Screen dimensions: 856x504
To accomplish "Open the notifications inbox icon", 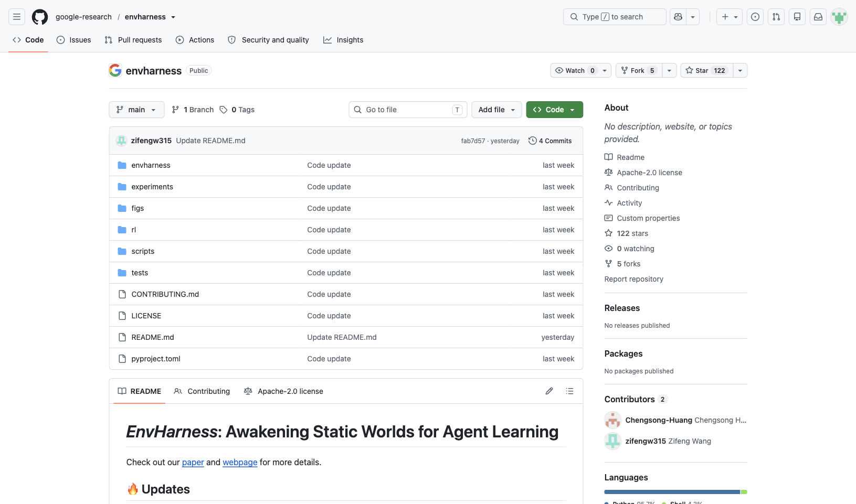I will click(x=818, y=17).
